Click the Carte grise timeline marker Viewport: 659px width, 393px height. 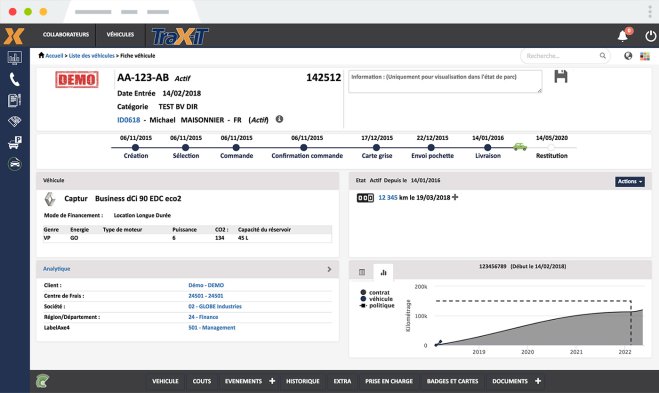(x=377, y=148)
